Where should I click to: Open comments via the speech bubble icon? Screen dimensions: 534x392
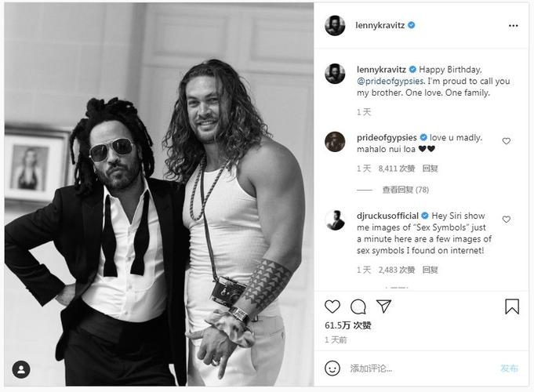(x=358, y=307)
